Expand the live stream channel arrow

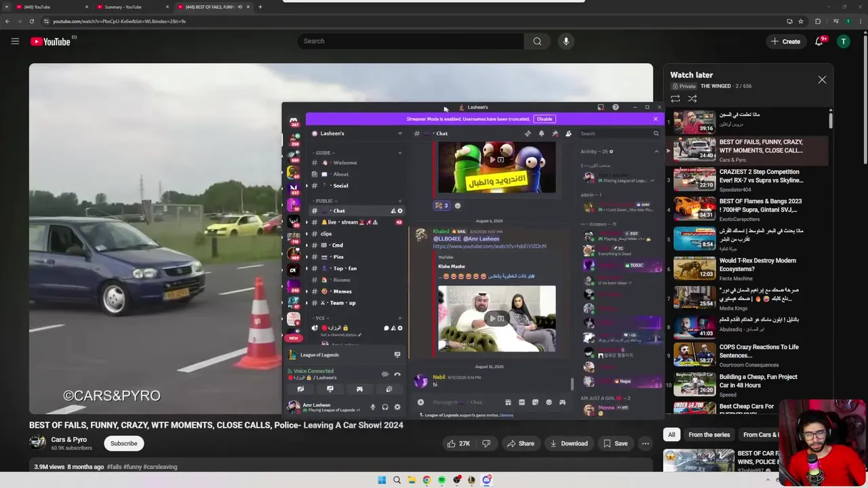pyautogui.click(x=307, y=222)
